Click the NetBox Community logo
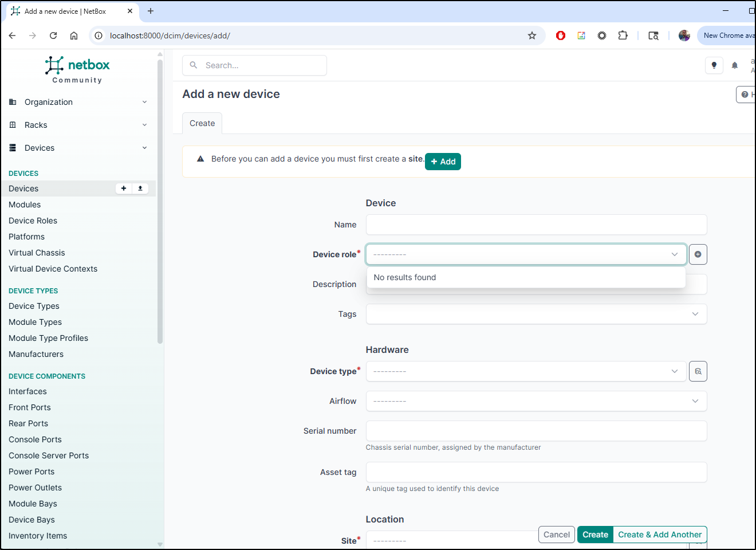The image size is (756, 550). (77, 70)
